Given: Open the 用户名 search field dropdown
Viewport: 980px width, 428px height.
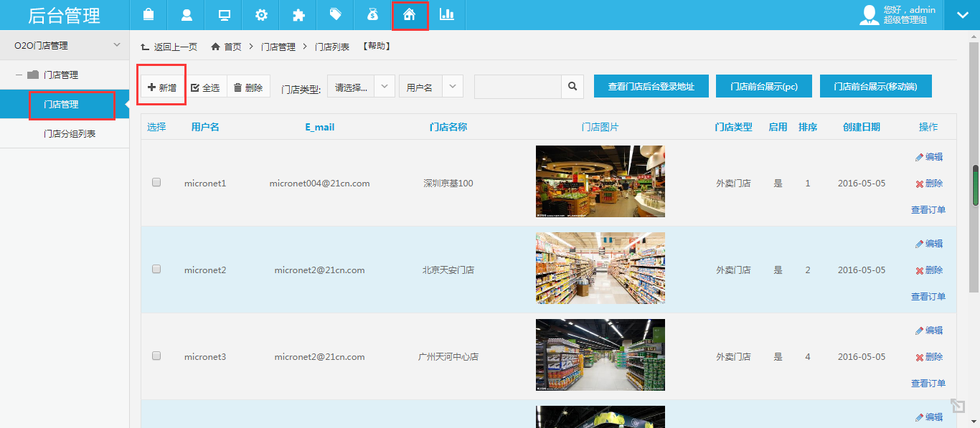Looking at the screenshot, I should tap(431, 87).
